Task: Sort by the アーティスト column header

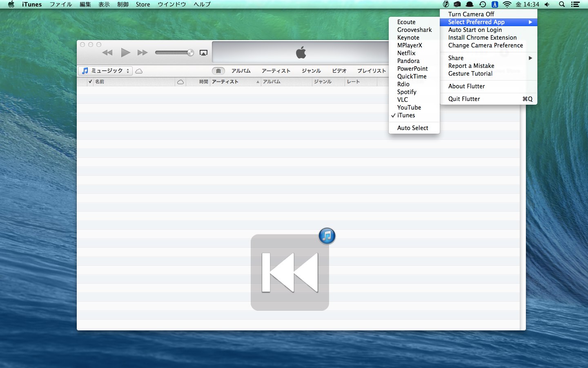Action: [x=236, y=82]
